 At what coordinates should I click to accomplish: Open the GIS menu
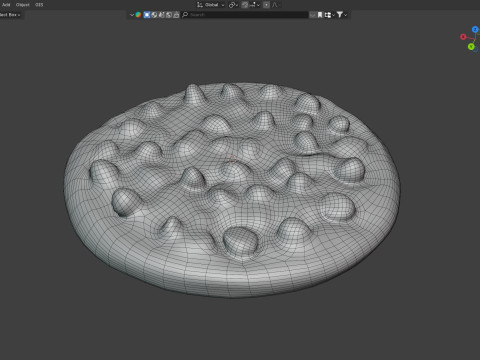39,5
